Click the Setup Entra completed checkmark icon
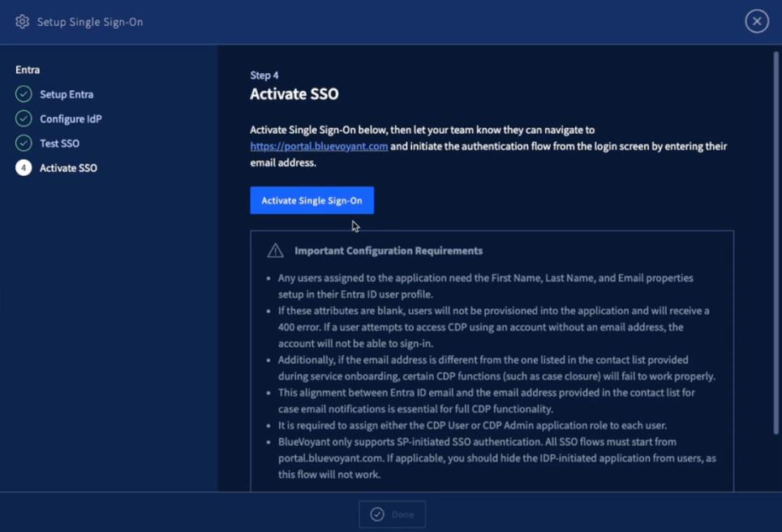Image resolution: width=782 pixels, height=532 pixels. [x=24, y=94]
